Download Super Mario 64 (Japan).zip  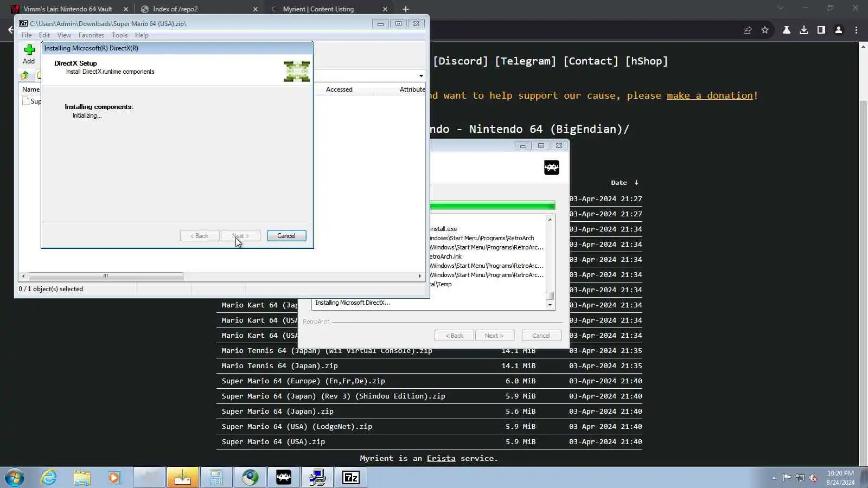[277, 412]
